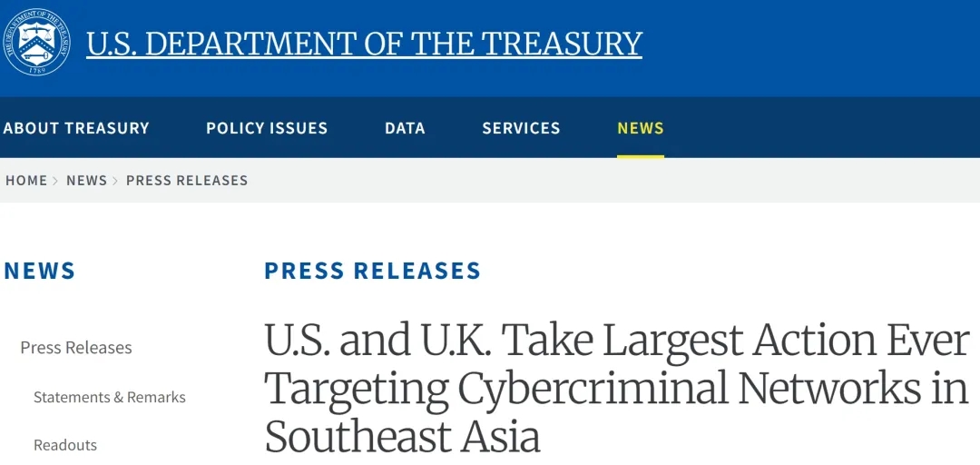Click the yellow underline beneath the News tab
980x465 pixels.
pyautogui.click(x=641, y=155)
